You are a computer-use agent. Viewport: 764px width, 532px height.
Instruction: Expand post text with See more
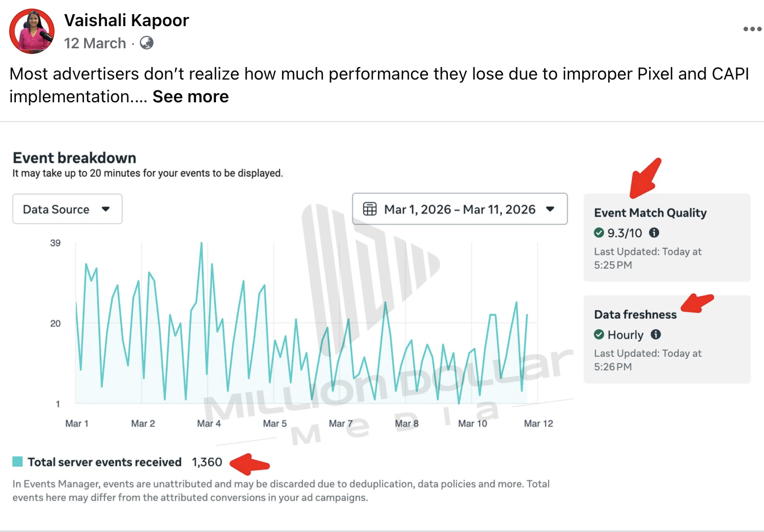click(190, 97)
